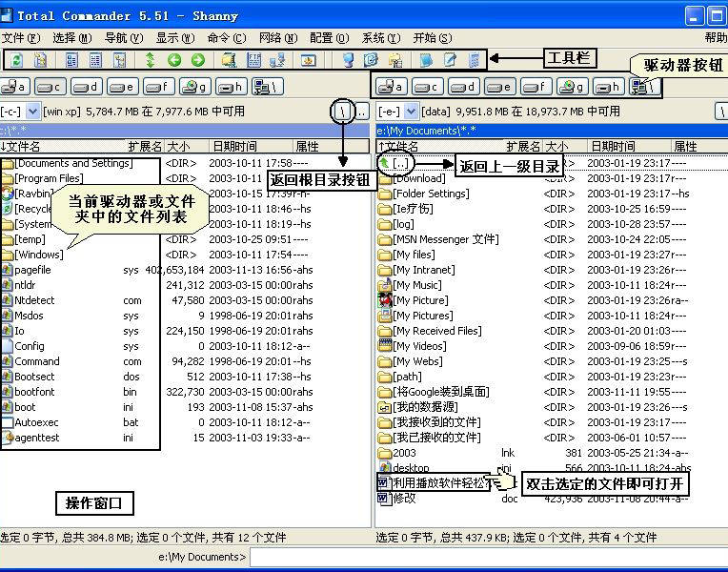Select drive g in right drive bar
Screen dimensions: 728x572
point(571,87)
